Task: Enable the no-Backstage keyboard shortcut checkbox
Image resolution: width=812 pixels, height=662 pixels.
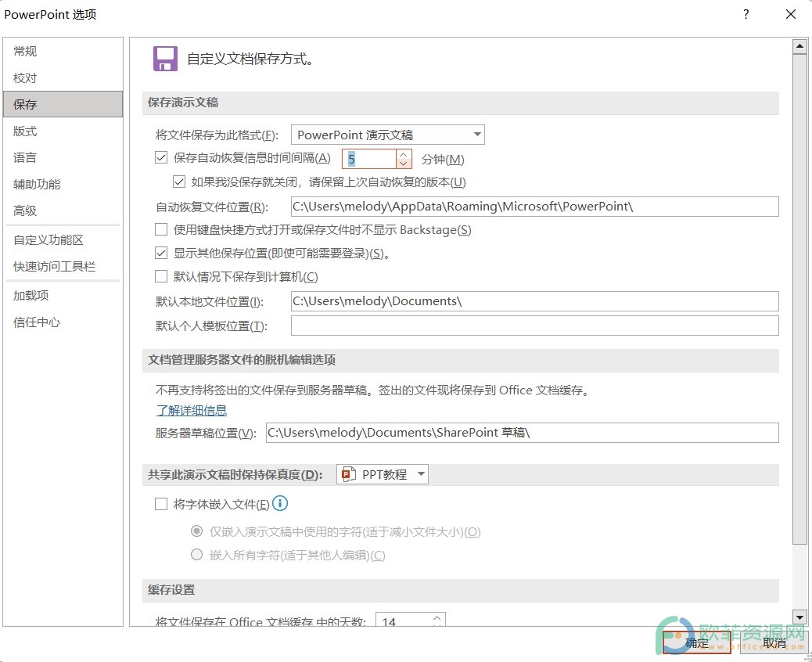Action: 161,229
